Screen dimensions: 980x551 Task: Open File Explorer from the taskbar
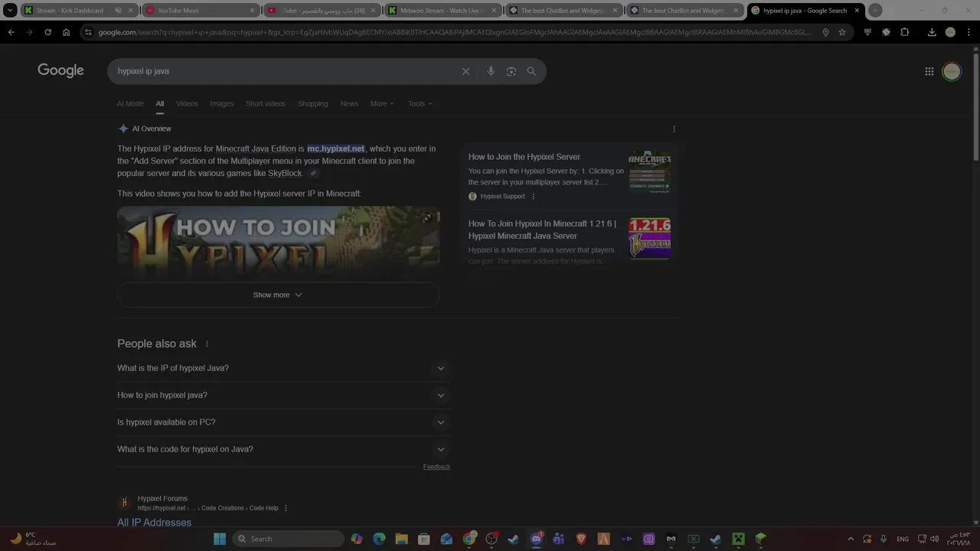point(401,539)
